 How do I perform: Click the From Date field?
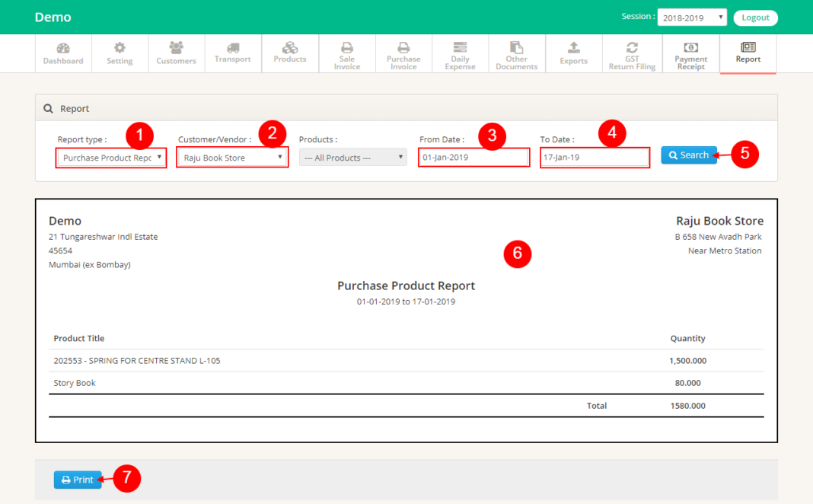[x=473, y=158]
